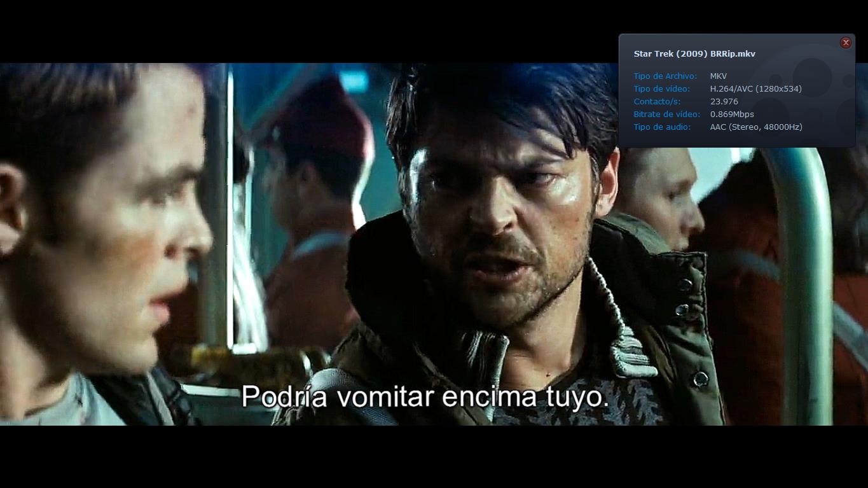Close the media info panel
Image resolution: width=868 pixels, height=488 pixels.
pyautogui.click(x=846, y=43)
